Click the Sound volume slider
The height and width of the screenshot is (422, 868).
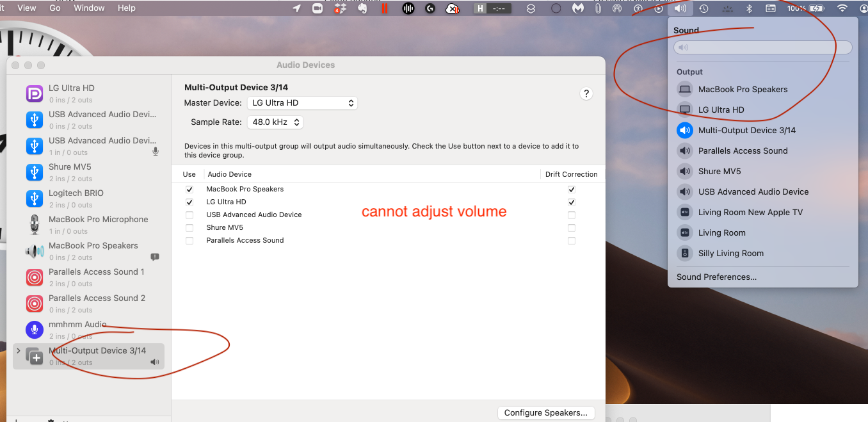coord(763,47)
